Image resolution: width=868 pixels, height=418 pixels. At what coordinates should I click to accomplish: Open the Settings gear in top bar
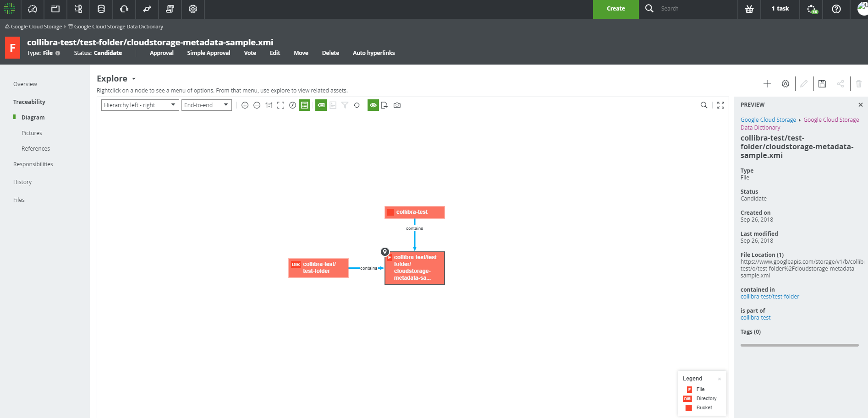pyautogui.click(x=193, y=9)
